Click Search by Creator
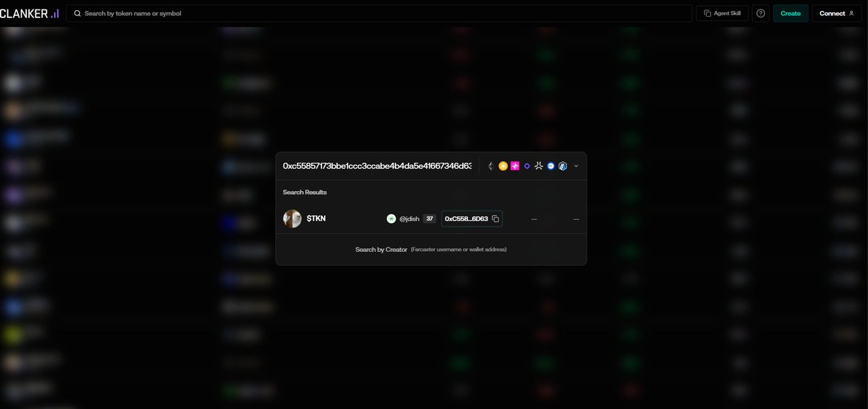 point(381,250)
